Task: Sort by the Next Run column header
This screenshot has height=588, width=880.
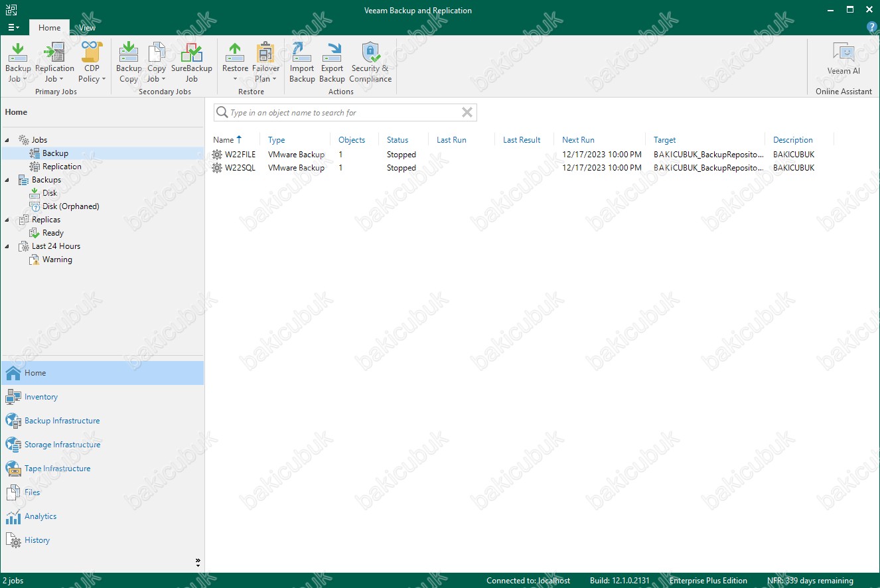Action: click(578, 140)
